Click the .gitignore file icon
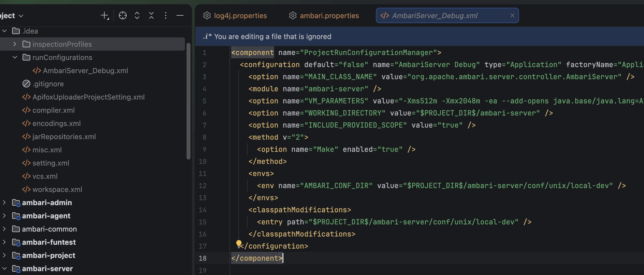Viewport: 644px width, 275px height. click(x=26, y=84)
